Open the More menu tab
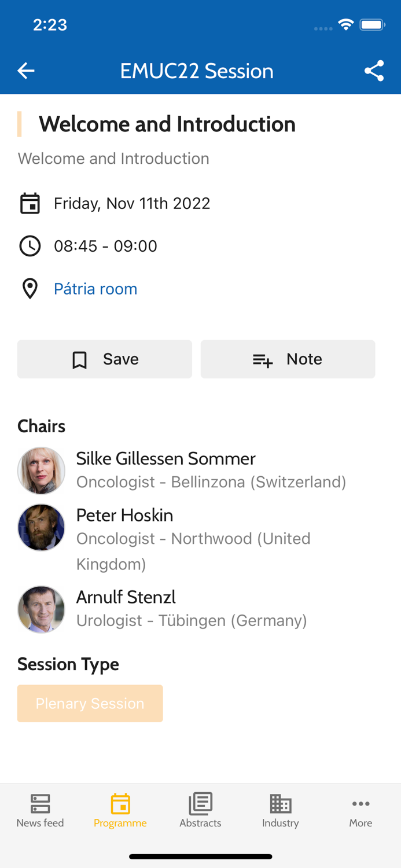Screen dimensions: 401x868 [360, 811]
